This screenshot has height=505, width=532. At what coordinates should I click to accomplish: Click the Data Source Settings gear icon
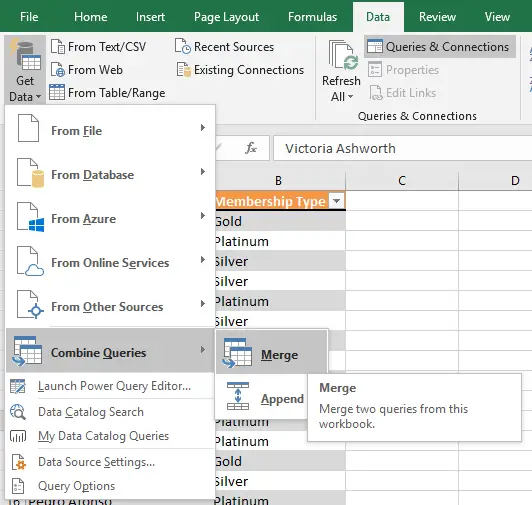(x=18, y=462)
